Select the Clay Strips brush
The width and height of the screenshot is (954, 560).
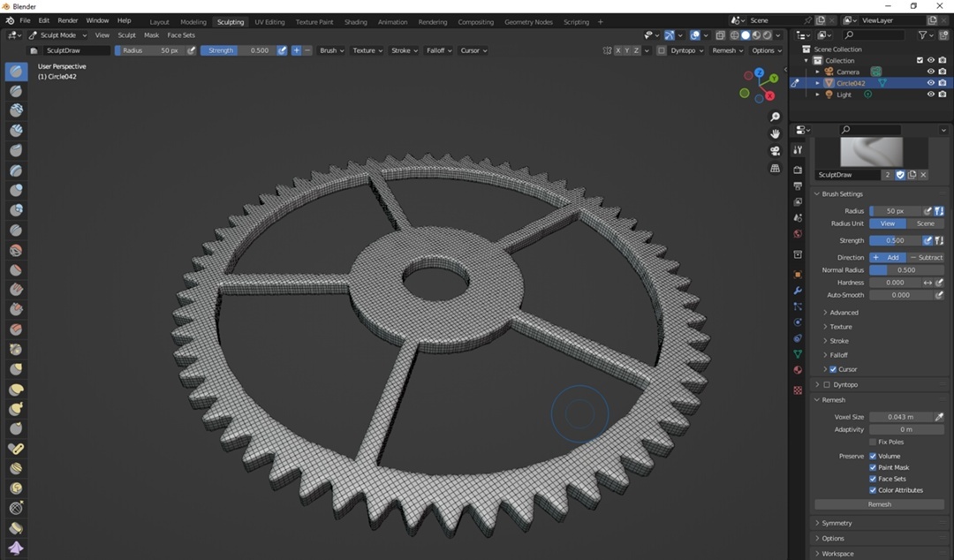point(17,130)
